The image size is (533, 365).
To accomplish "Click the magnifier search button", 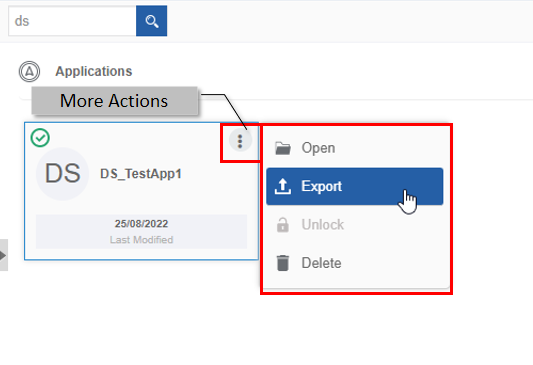I will [x=151, y=21].
